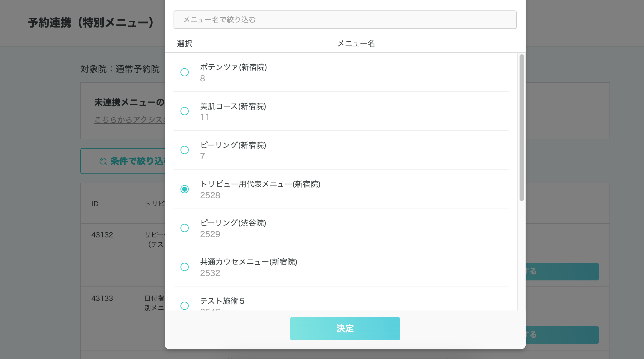Click the 美肌コース(新宿院) menu name text
This screenshot has height=359, width=644.
[233, 106]
